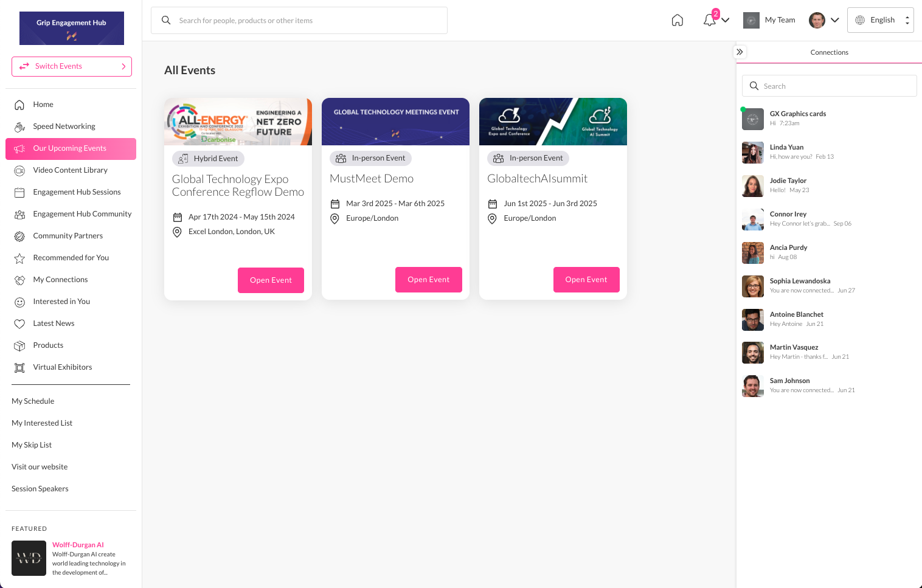Open the Products box icon in sidebar
Viewport: 922px width, 588px height.
click(20, 345)
